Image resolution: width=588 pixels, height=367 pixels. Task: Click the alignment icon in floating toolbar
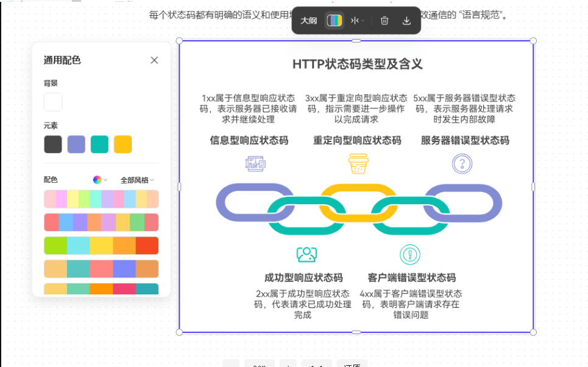point(357,21)
